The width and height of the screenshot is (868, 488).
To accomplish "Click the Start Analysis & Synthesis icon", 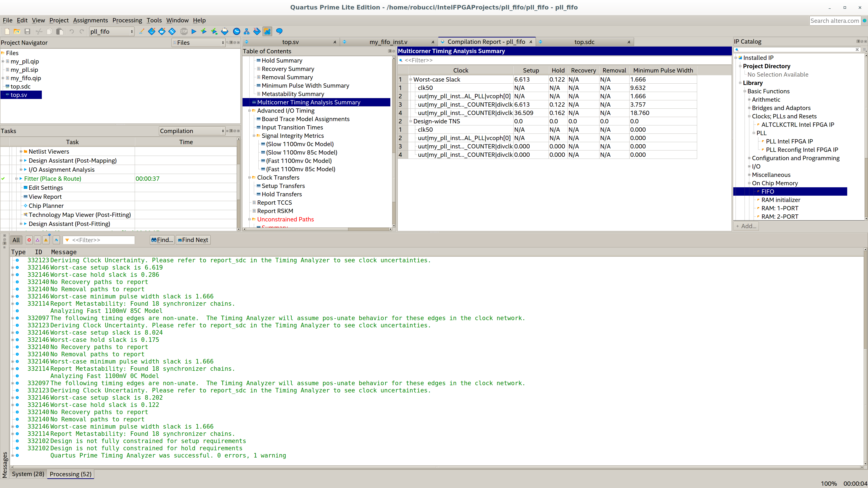I will coord(214,31).
